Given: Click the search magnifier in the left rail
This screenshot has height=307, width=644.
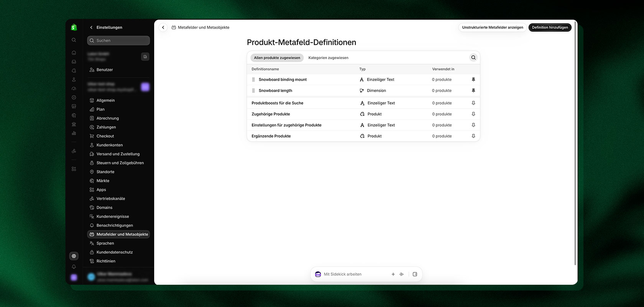Looking at the screenshot, I should coord(74,40).
